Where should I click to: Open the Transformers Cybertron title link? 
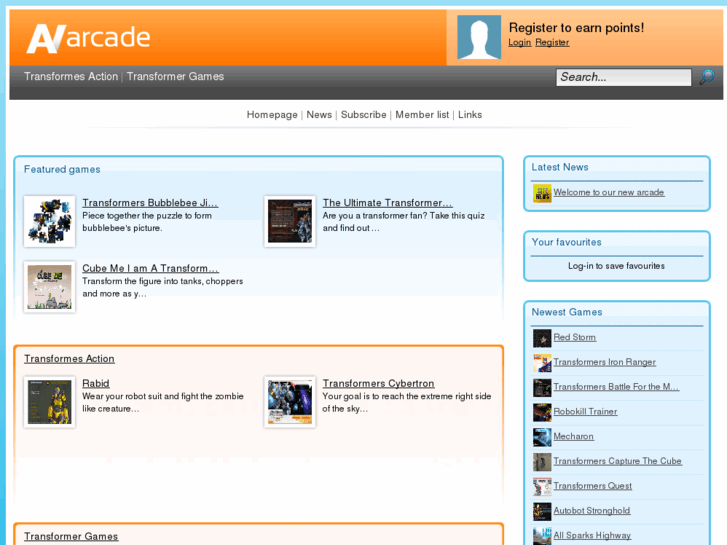tap(378, 383)
